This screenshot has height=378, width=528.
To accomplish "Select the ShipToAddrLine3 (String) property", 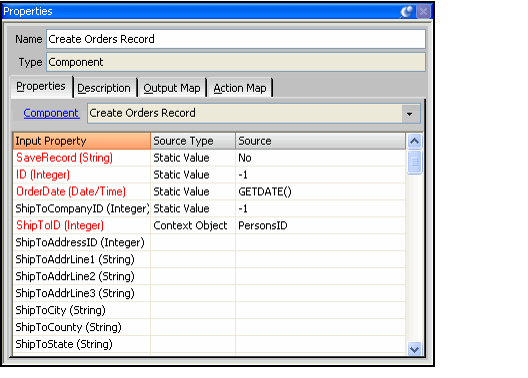I will [x=82, y=293].
